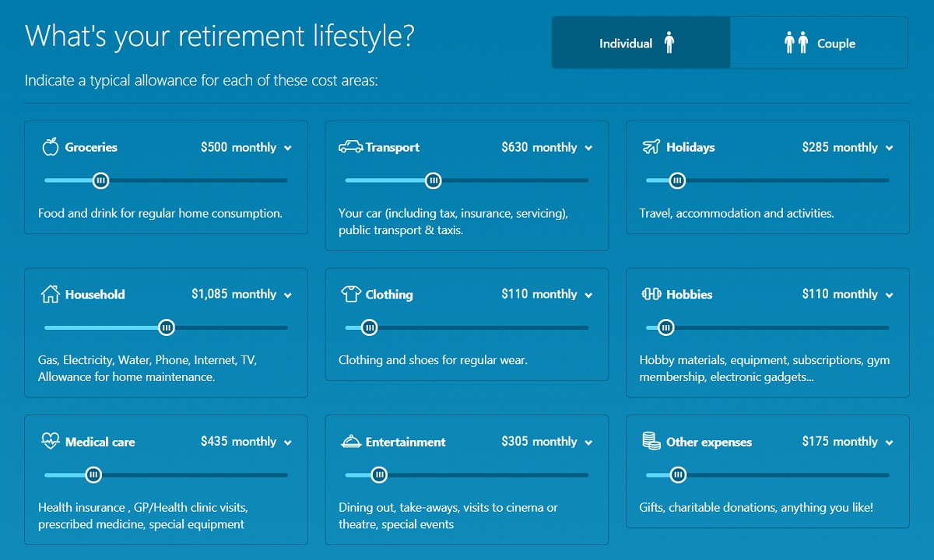Click the Groceries apple icon
This screenshot has height=560, width=934.
pyautogui.click(x=50, y=147)
